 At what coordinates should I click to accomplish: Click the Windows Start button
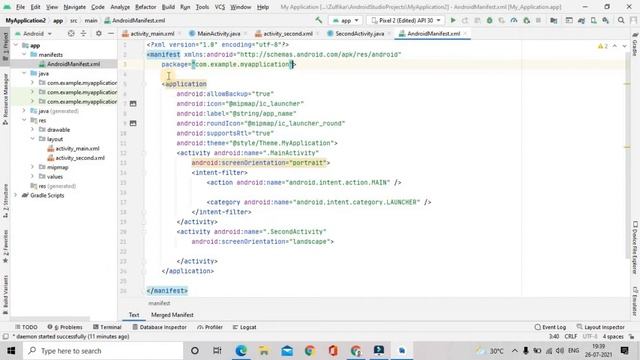coord(11,351)
